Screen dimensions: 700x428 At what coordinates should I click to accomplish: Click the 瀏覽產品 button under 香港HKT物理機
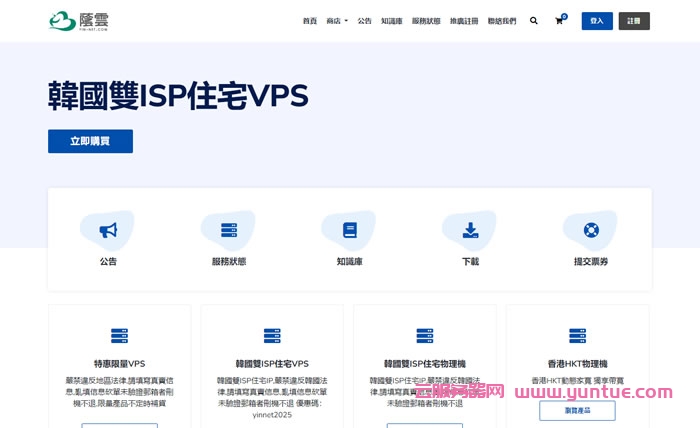[x=577, y=410]
